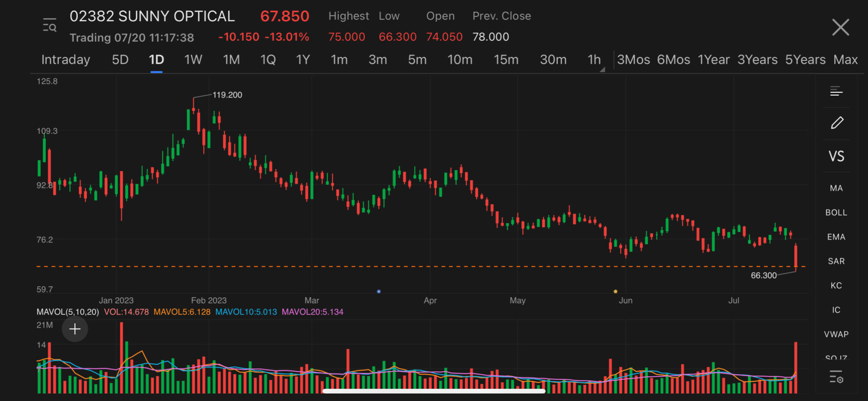Click the horizontal chart scrollbar
The height and width of the screenshot is (401, 868).
point(434,391)
